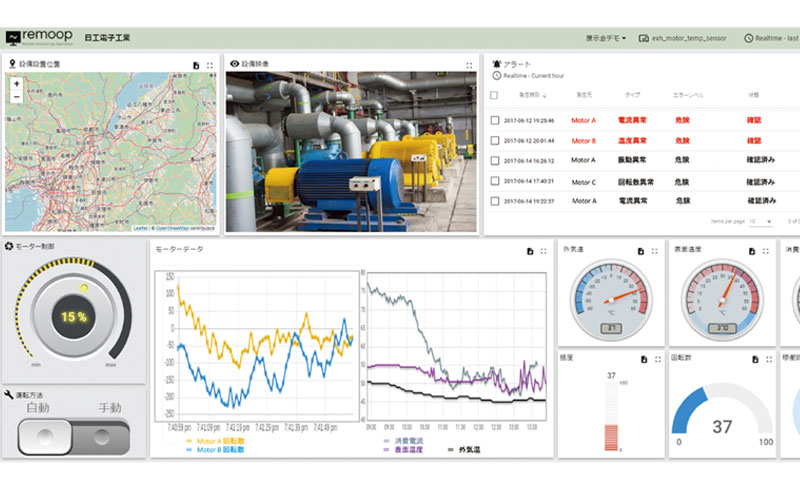
Task: Zoom out on the equipment location map
Action: point(17,99)
